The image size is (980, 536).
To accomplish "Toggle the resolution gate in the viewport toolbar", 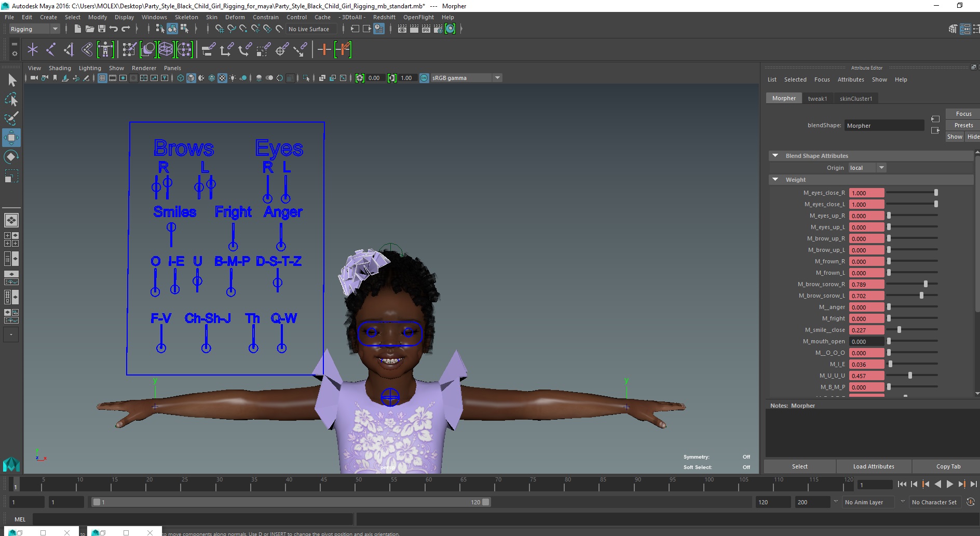I will (x=123, y=78).
